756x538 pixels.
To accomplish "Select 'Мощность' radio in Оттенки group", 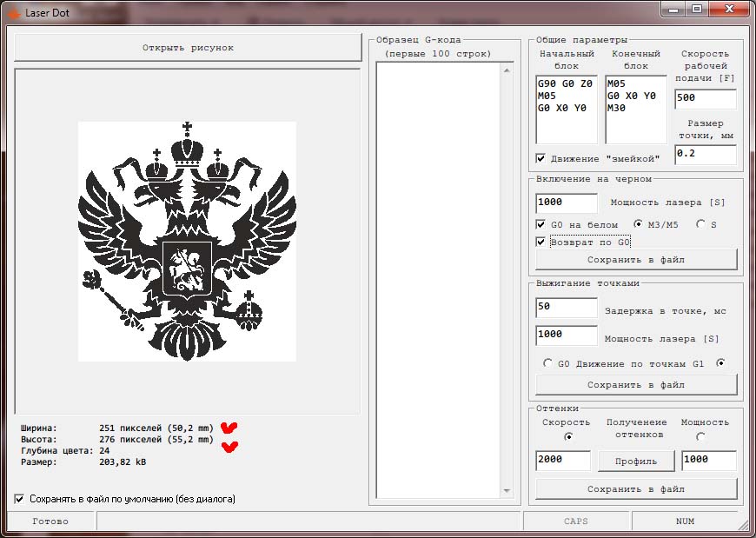I will pyautogui.click(x=700, y=437).
